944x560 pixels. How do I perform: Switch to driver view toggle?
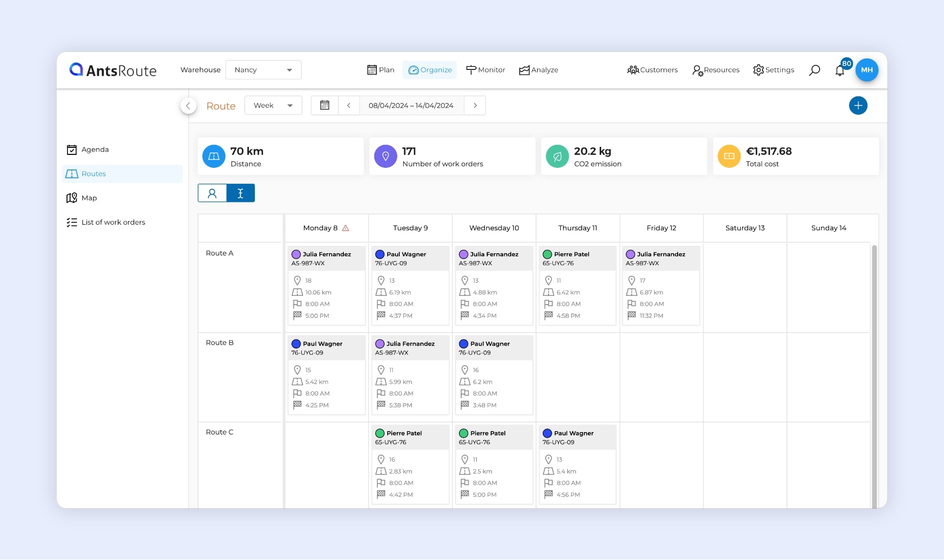212,193
